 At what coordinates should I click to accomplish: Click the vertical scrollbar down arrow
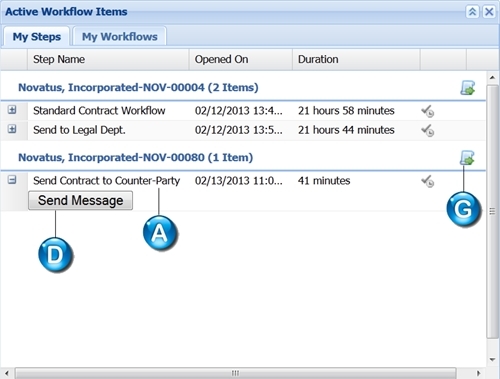tap(492, 360)
